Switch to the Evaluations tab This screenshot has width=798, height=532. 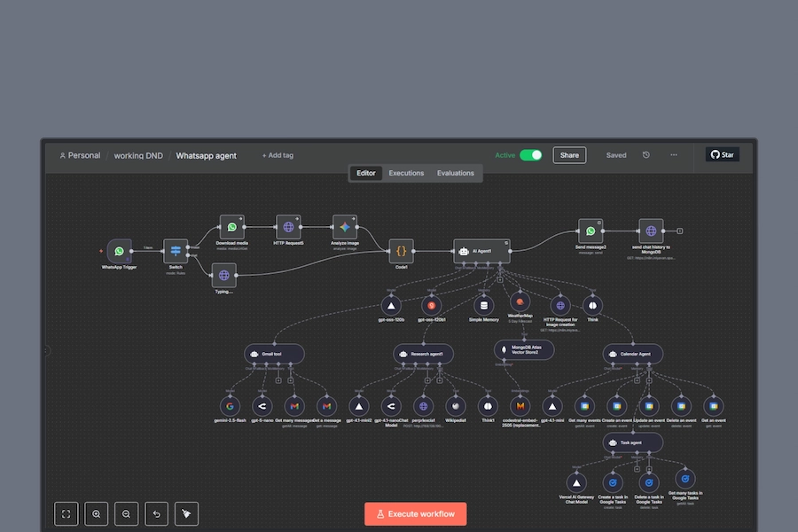[455, 173]
